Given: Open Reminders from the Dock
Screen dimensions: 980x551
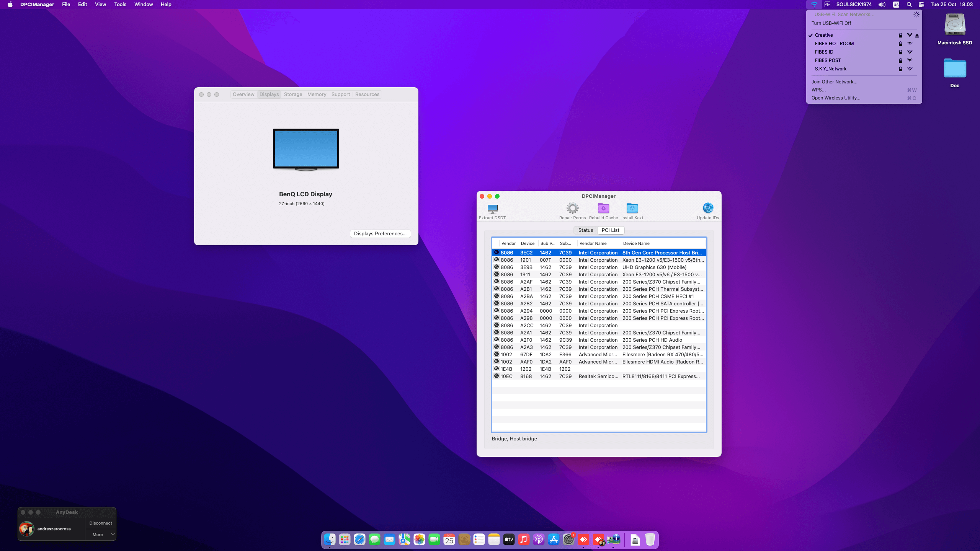Looking at the screenshot, I should pos(479,540).
